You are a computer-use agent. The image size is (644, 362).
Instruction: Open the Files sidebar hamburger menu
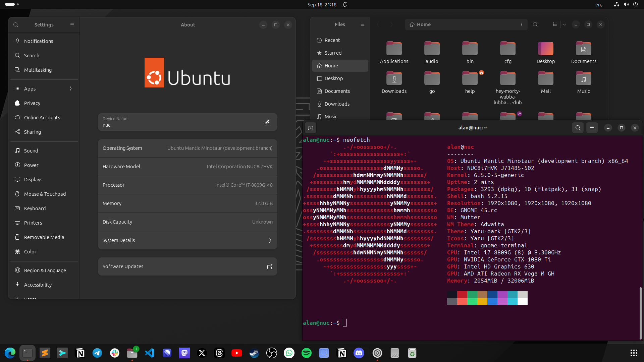tap(363, 24)
